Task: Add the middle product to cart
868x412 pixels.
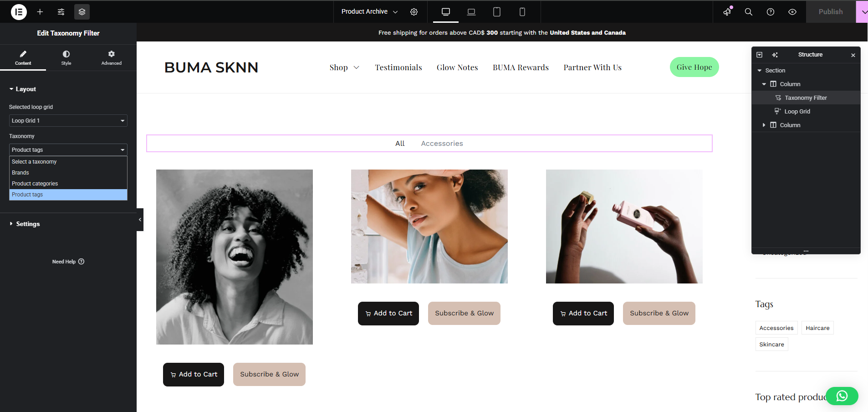Action: tap(388, 314)
